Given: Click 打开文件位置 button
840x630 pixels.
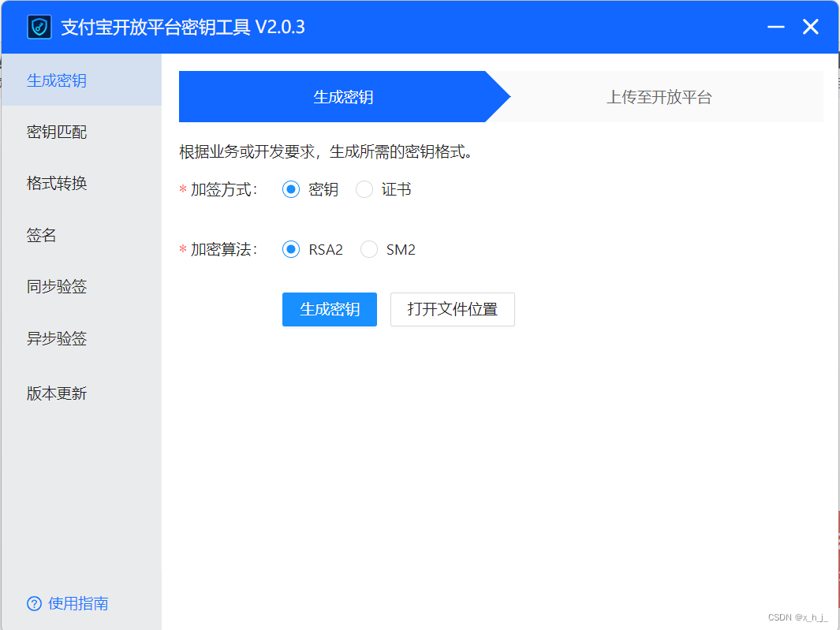Looking at the screenshot, I should (x=453, y=309).
